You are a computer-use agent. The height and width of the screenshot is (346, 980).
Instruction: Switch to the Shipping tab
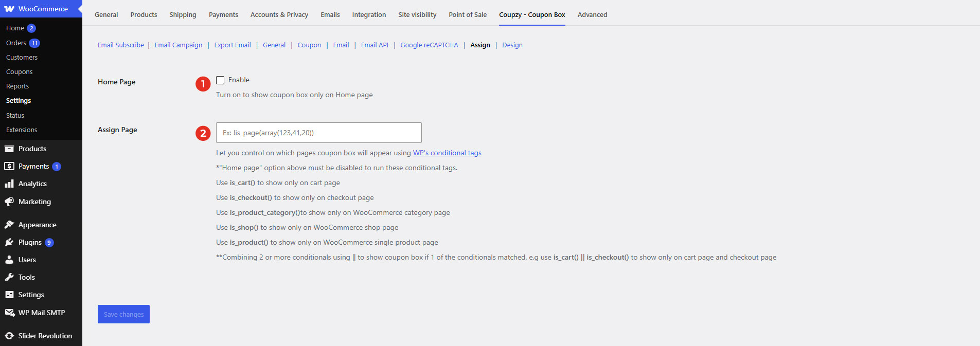183,14
